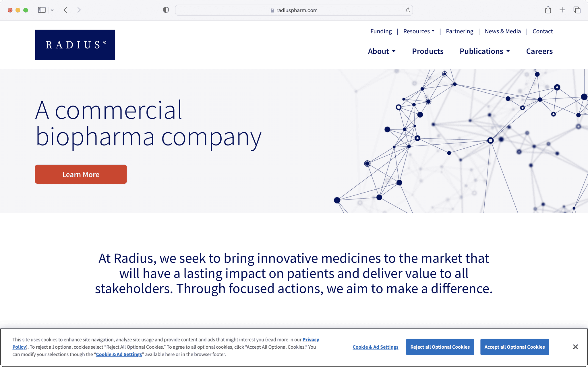This screenshot has height=367, width=588.
Task: Open Cookie and Ad Settings panel
Action: [x=375, y=347]
